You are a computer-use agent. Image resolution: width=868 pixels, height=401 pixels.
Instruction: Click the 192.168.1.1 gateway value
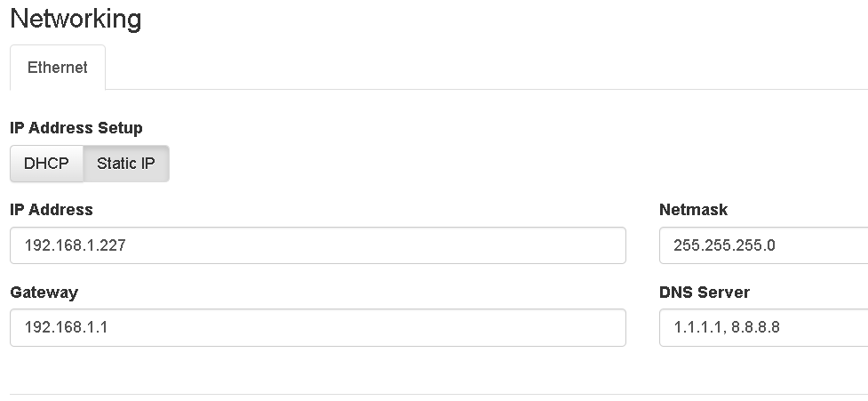click(66, 327)
